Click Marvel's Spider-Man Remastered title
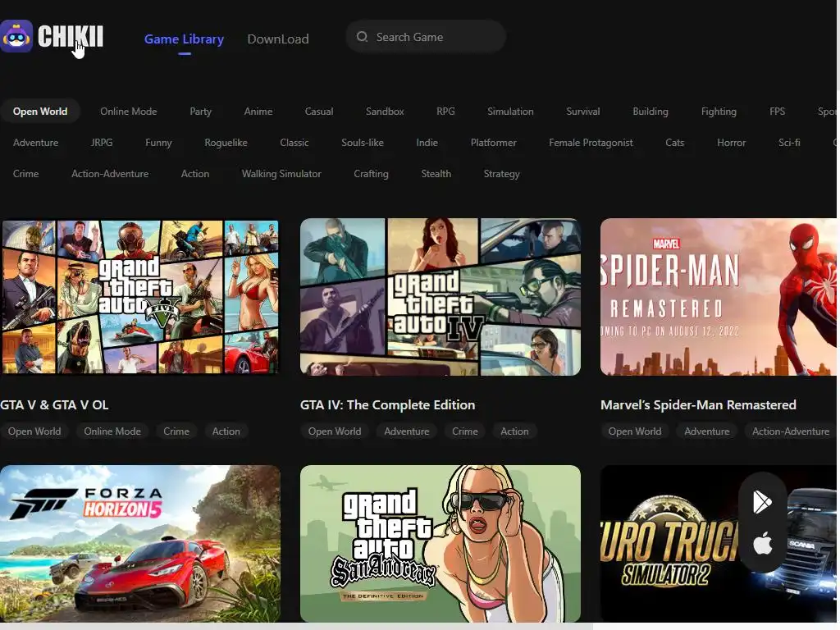Image resolution: width=840 pixels, height=630 pixels. pos(698,405)
